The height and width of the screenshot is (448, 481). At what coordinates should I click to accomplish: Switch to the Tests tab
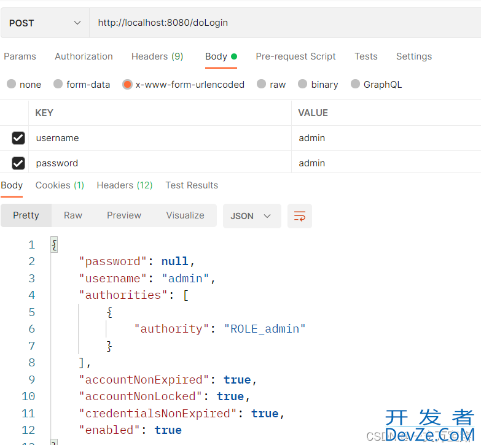[x=366, y=56]
